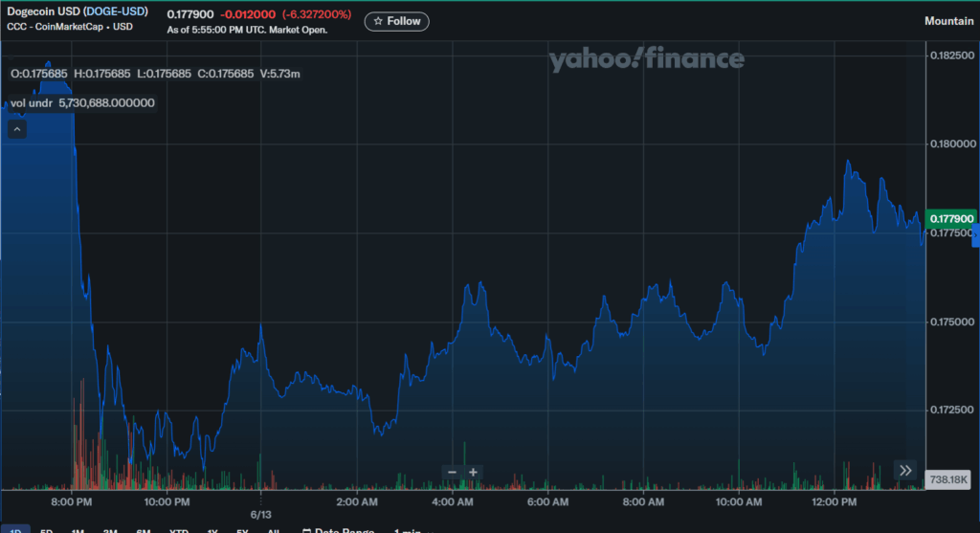980x533 pixels.
Task: Select the 1M range tab
Action: (x=78, y=530)
